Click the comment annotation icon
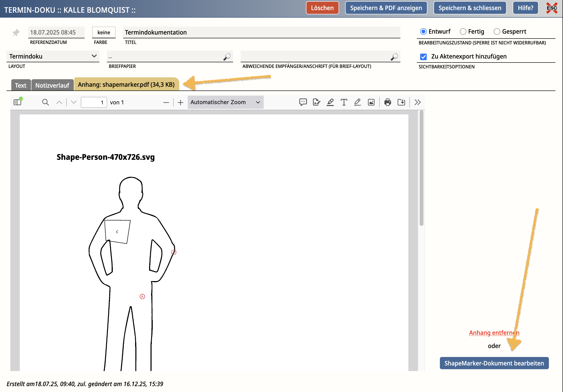Screen dimensions: 563x392 [303, 102]
